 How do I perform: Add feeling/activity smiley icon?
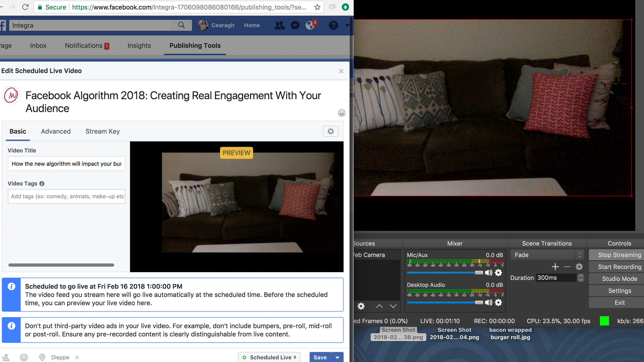[x=24, y=357]
